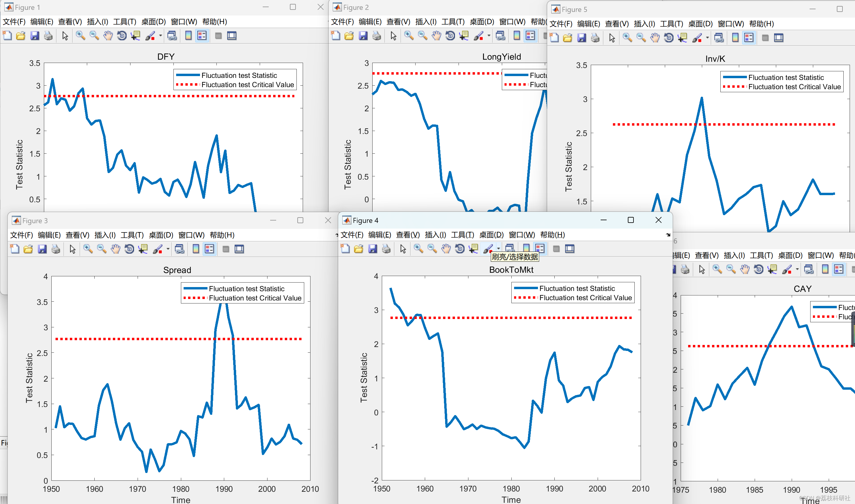The width and height of the screenshot is (855, 504).
Task: Toggle Edit Plot arrow in Figure 4 toolbar
Action: point(403,249)
